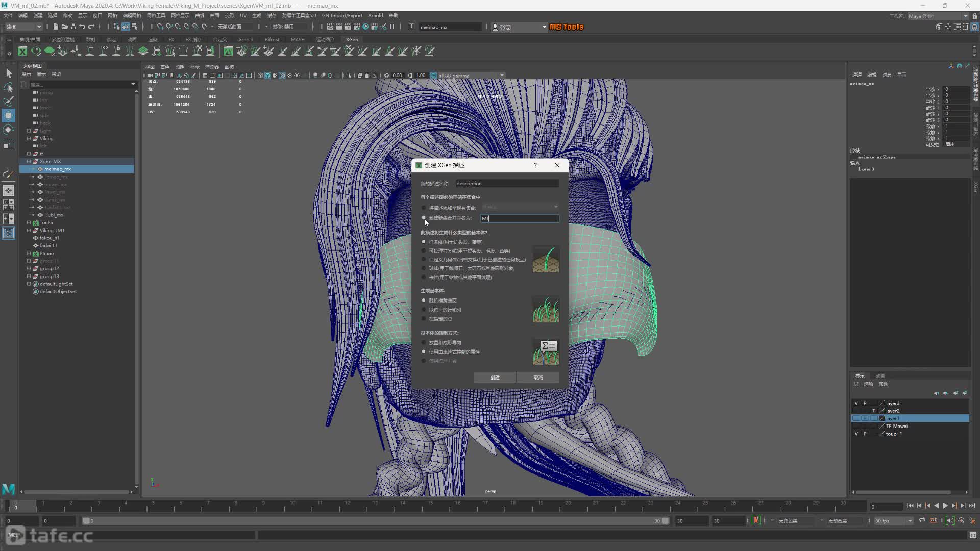Open the Render Settings clapboard icon
Viewport: 980px width, 551px height.
[357, 27]
